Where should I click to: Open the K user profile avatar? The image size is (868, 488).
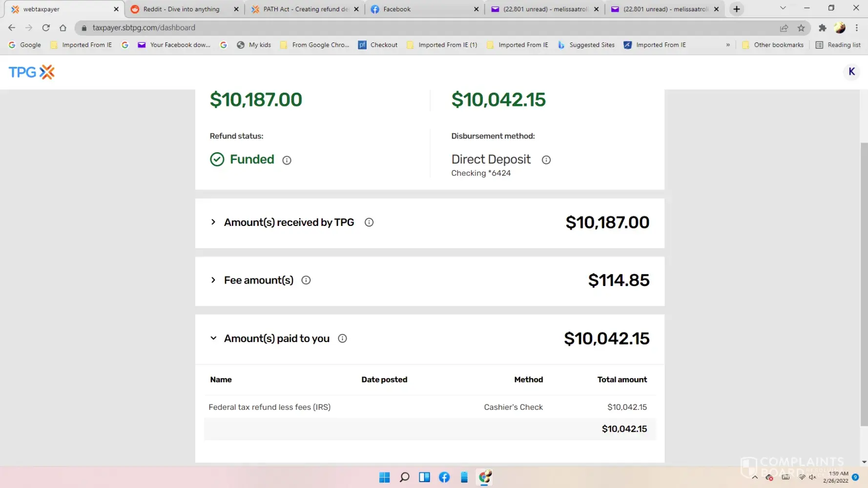851,72
